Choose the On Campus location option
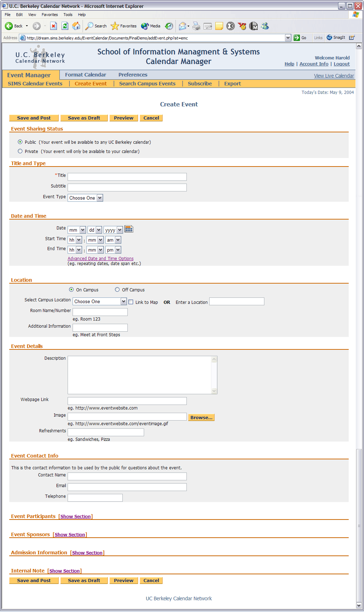 click(x=72, y=290)
